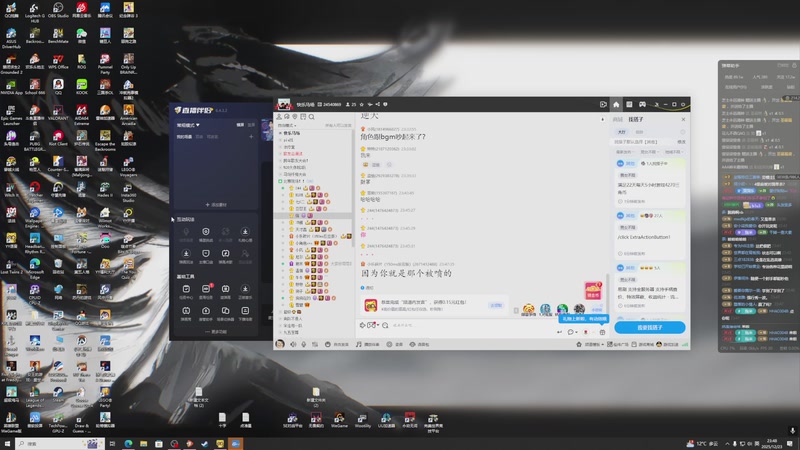This screenshot has height=450, width=800.
Task: Switch to the 商城 tab
Action: click(618, 119)
